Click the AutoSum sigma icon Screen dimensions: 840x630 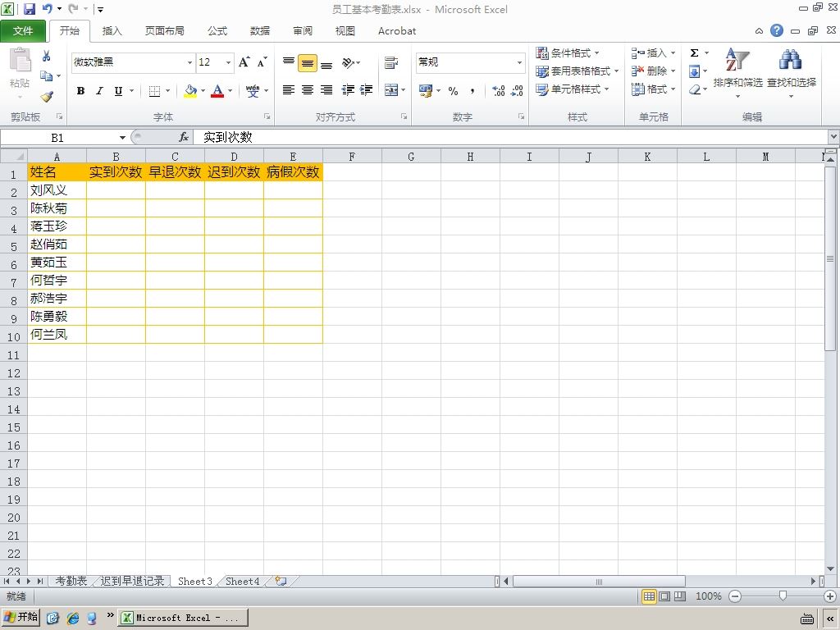pyautogui.click(x=694, y=52)
